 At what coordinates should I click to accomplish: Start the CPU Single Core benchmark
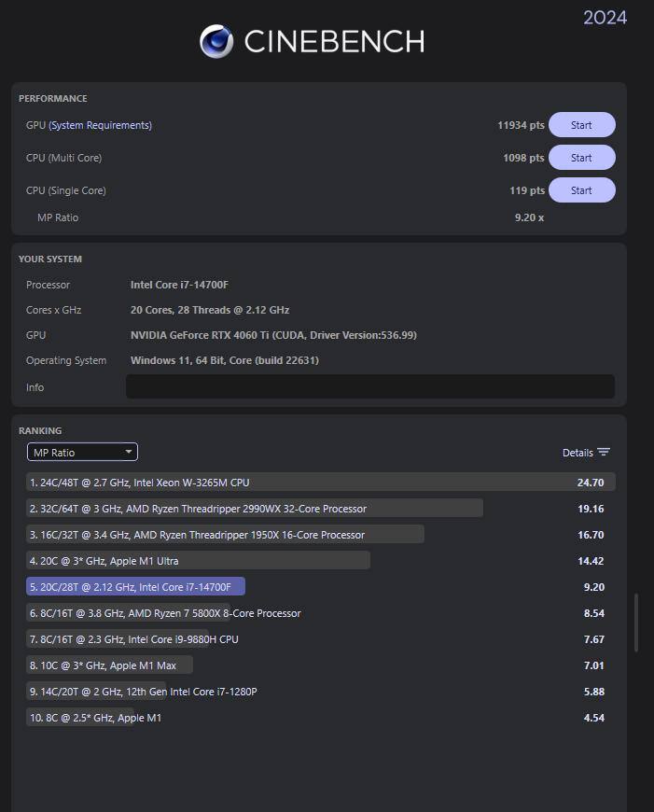click(x=581, y=189)
